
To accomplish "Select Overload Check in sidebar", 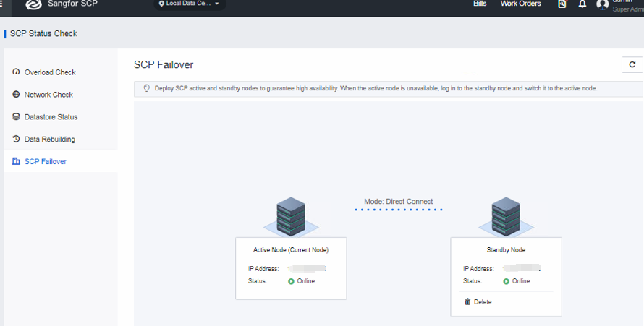I will coord(50,72).
